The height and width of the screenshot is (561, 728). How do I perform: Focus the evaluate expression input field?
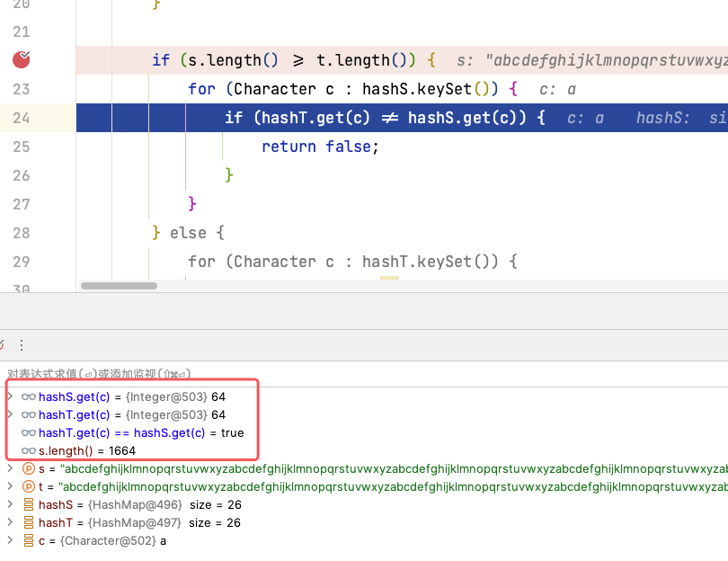(x=364, y=374)
